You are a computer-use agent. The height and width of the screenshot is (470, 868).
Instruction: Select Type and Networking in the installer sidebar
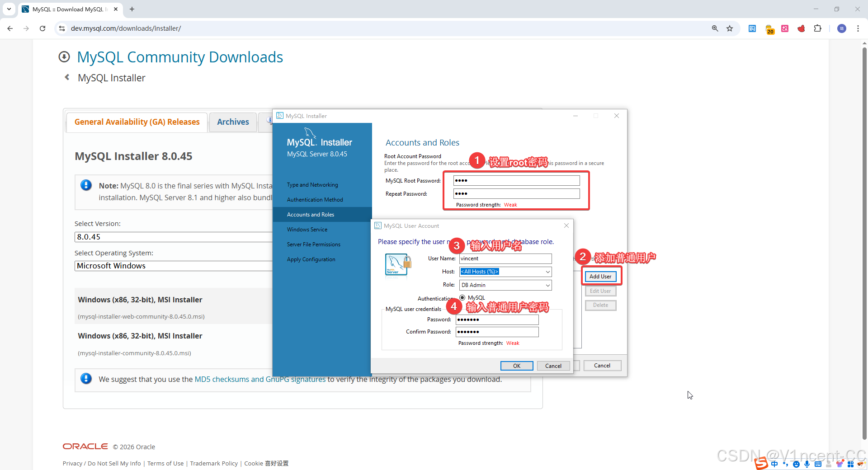[312, 185]
